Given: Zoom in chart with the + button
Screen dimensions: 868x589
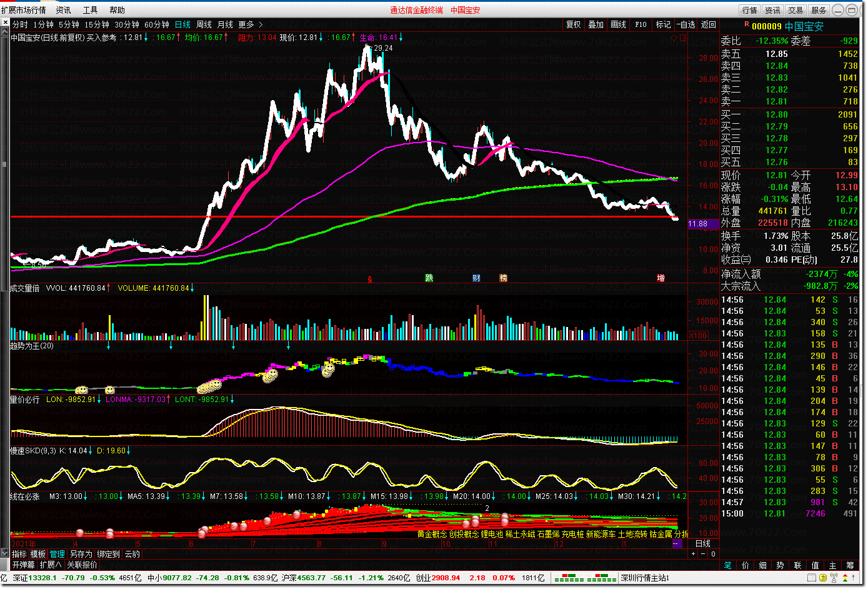Looking at the screenshot, I should [694, 554].
